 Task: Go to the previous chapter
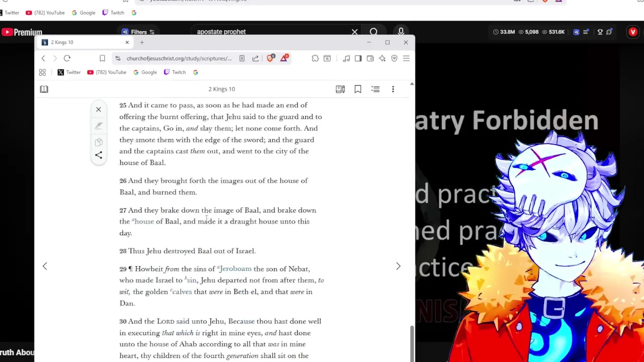(45, 266)
